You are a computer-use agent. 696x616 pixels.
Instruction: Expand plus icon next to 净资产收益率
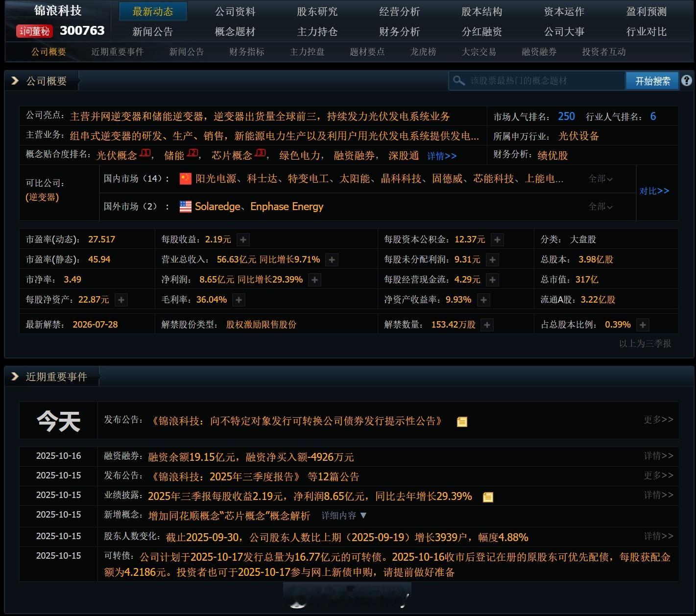coord(483,300)
